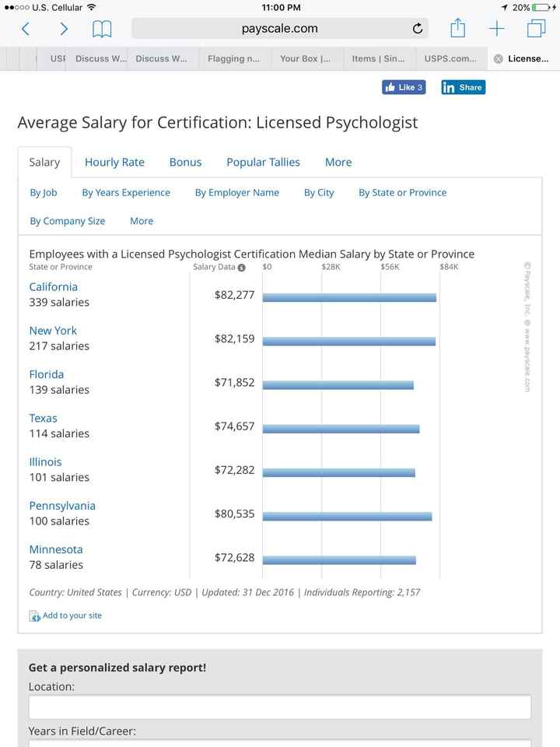The image size is (560, 747).
Task: Open the Safari share sheet
Action: coord(457,29)
